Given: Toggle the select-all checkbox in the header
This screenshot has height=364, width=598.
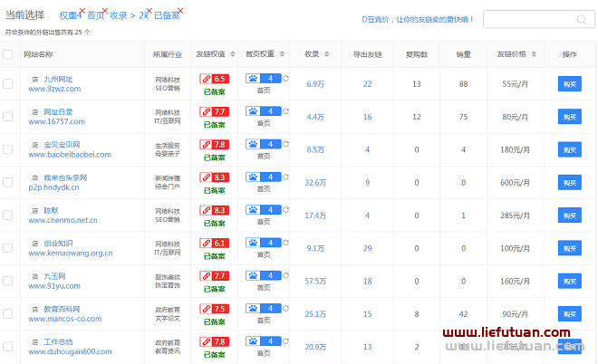Looking at the screenshot, I should click(x=7, y=54).
